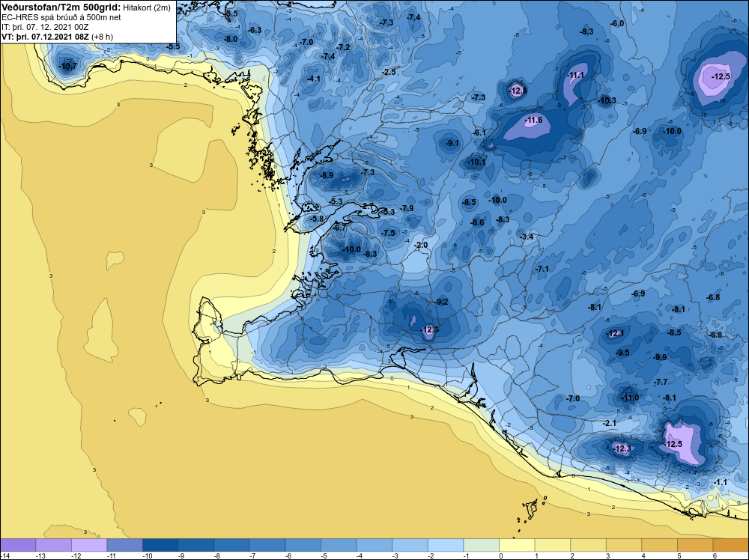Click the -2.1 temperature label
The width and height of the screenshot is (749, 560).
pyautogui.click(x=610, y=423)
